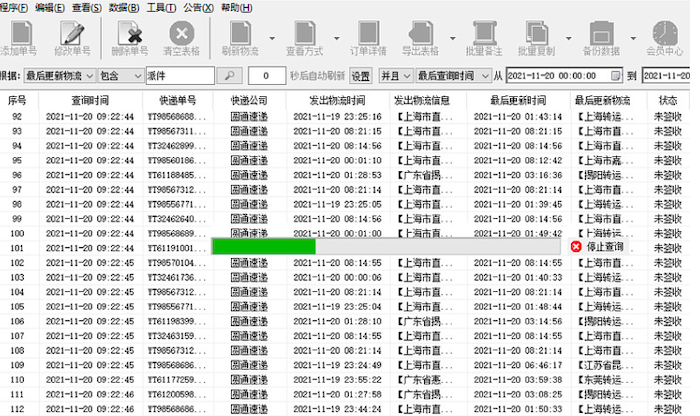Click the 备份数据 toolbar icon
The width and height of the screenshot is (700, 416).
(x=601, y=33)
